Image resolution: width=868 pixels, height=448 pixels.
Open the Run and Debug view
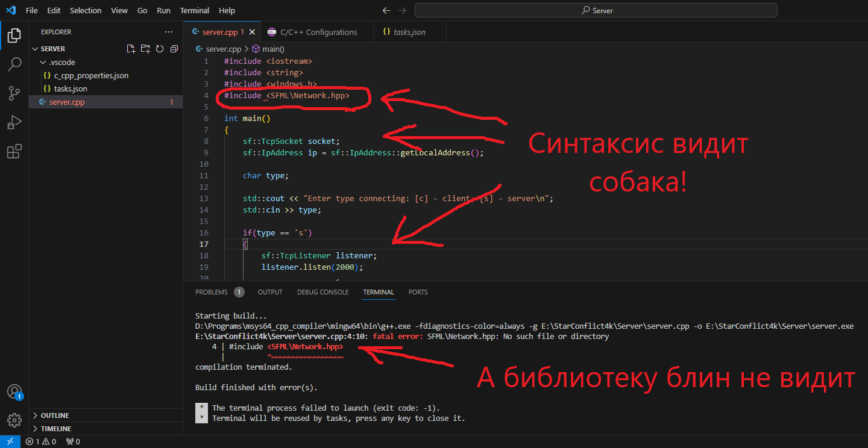point(14,122)
